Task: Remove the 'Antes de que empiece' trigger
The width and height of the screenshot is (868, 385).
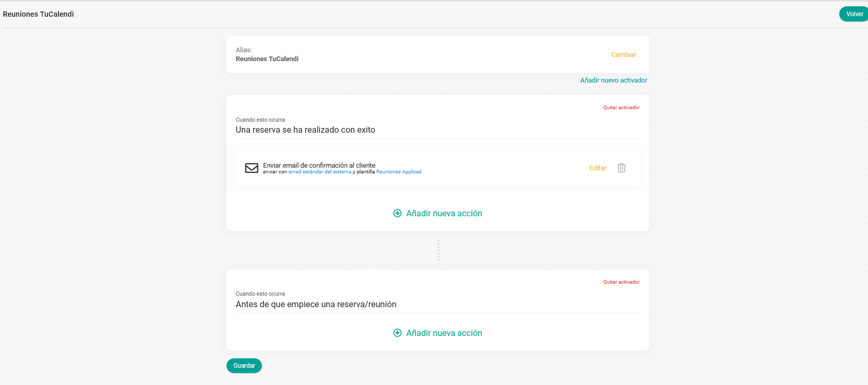Action: [x=621, y=282]
